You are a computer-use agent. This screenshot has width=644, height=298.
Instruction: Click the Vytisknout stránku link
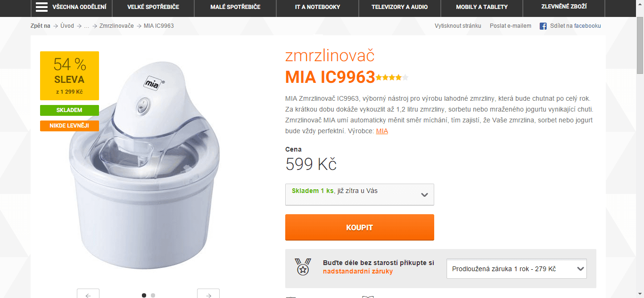458,26
